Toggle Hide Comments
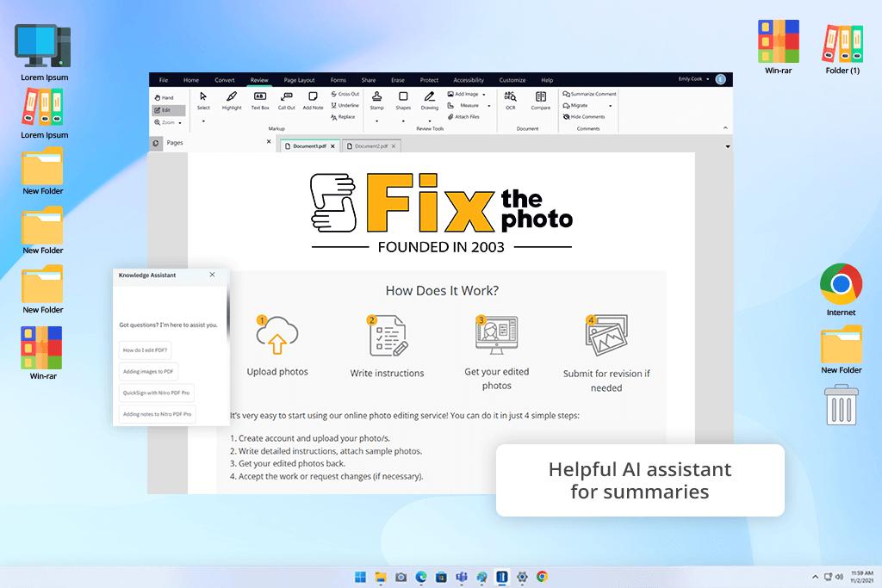The height and width of the screenshot is (588, 882). point(584,117)
